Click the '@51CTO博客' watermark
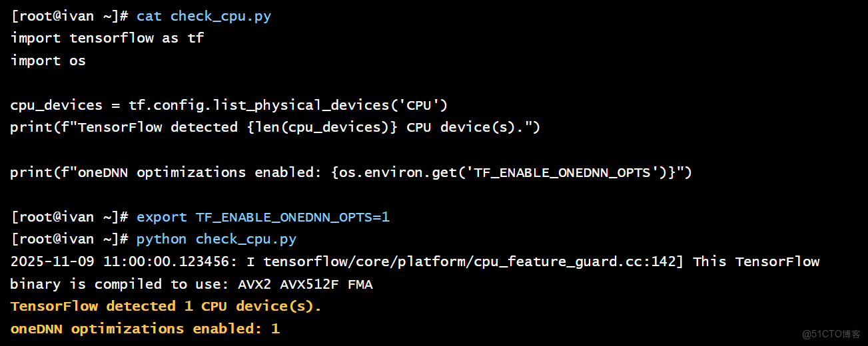Image resolution: width=868 pixels, height=346 pixels. point(831,334)
